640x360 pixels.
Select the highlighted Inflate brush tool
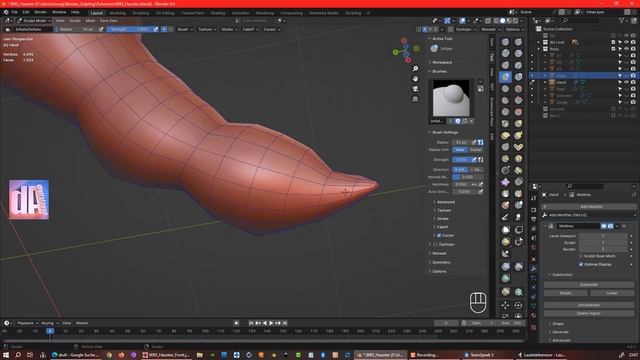coord(505,77)
